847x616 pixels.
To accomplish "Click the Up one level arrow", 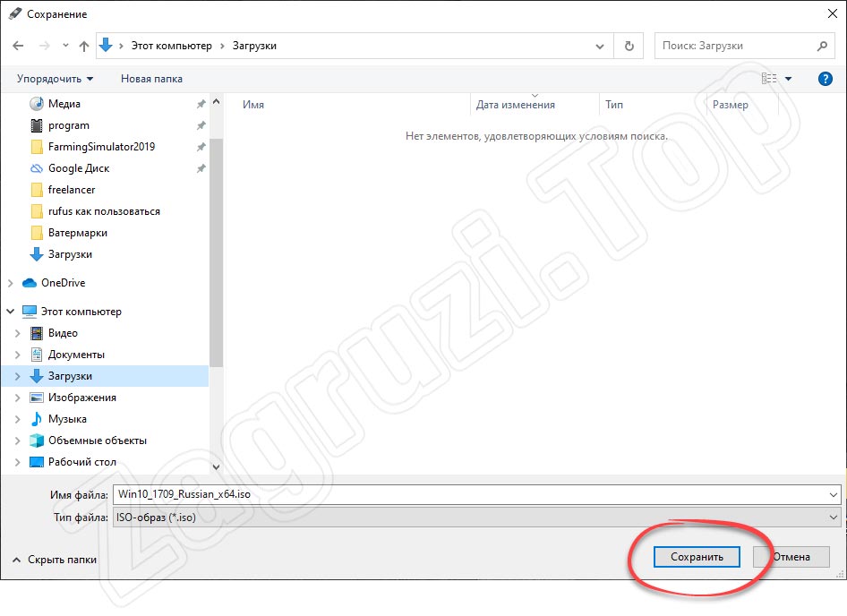I will [84, 46].
